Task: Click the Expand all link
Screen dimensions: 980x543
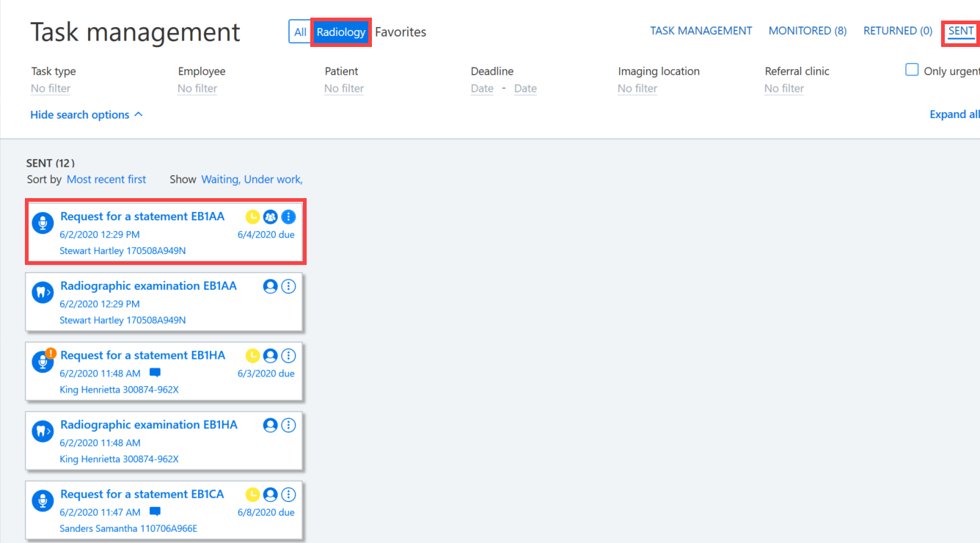Action: pyautogui.click(x=954, y=114)
